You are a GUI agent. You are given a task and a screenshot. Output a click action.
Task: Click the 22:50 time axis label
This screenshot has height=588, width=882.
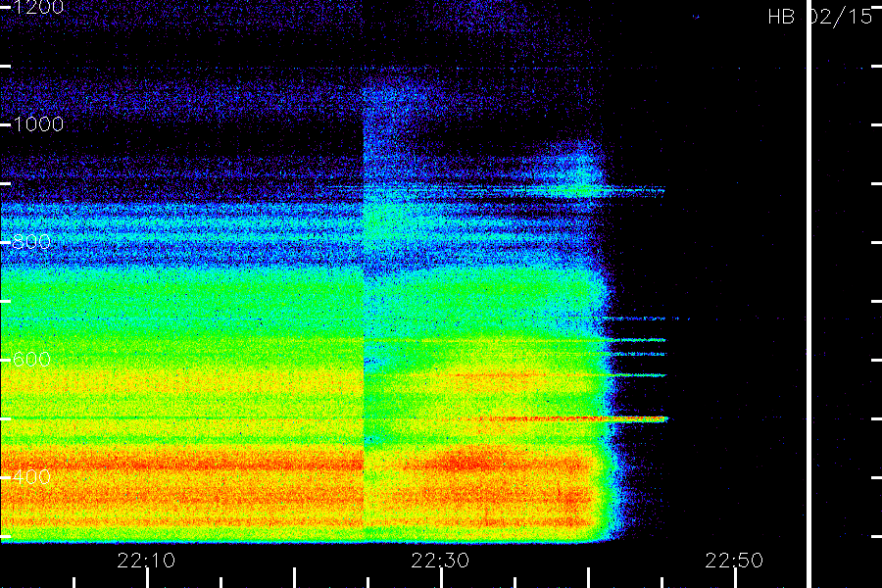click(734, 561)
